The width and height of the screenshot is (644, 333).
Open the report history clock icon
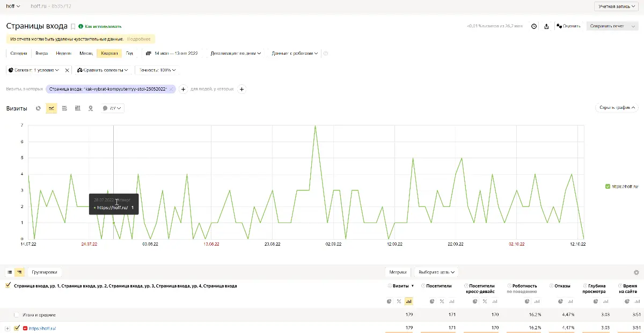[x=534, y=26]
